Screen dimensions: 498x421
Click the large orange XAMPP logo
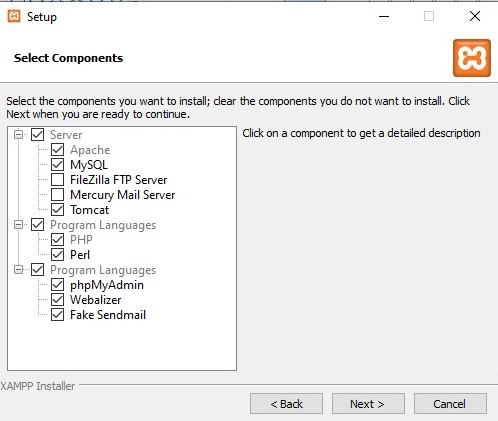point(472,58)
